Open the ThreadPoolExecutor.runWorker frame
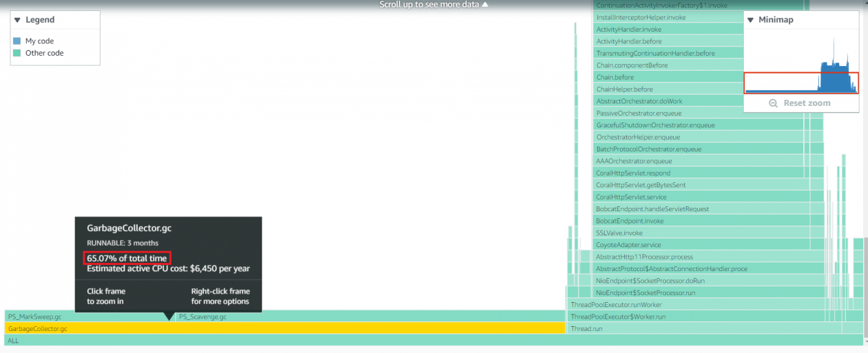The width and height of the screenshot is (868, 353). [x=689, y=305]
